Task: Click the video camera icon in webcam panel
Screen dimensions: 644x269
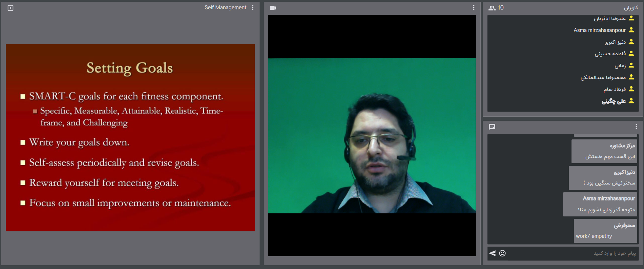Action: tap(273, 8)
